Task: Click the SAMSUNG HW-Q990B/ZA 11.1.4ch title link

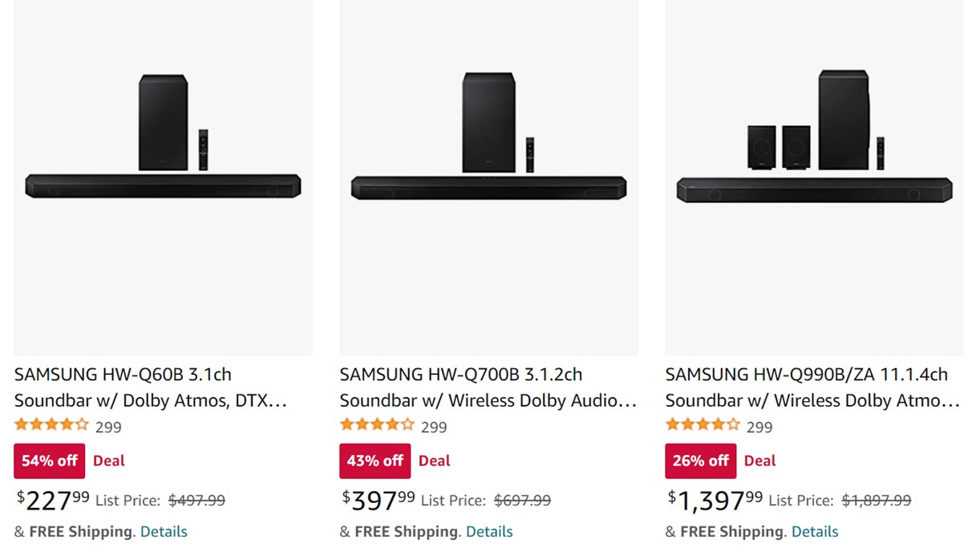Action: pyautogui.click(x=812, y=387)
